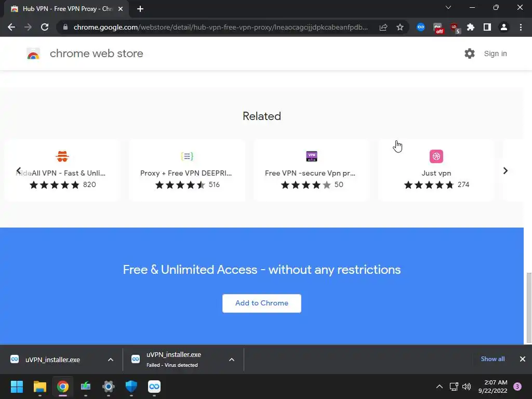
Task: Click Show all downloads
Action: click(493, 359)
